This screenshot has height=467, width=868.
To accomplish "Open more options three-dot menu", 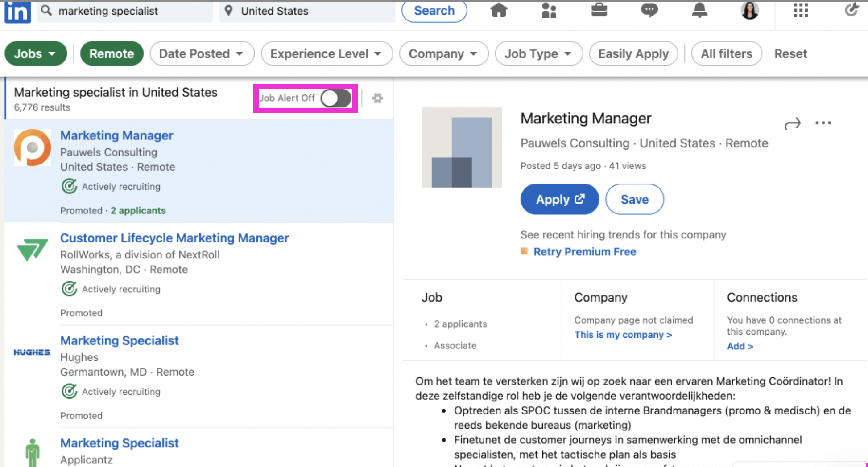I will tap(823, 123).
